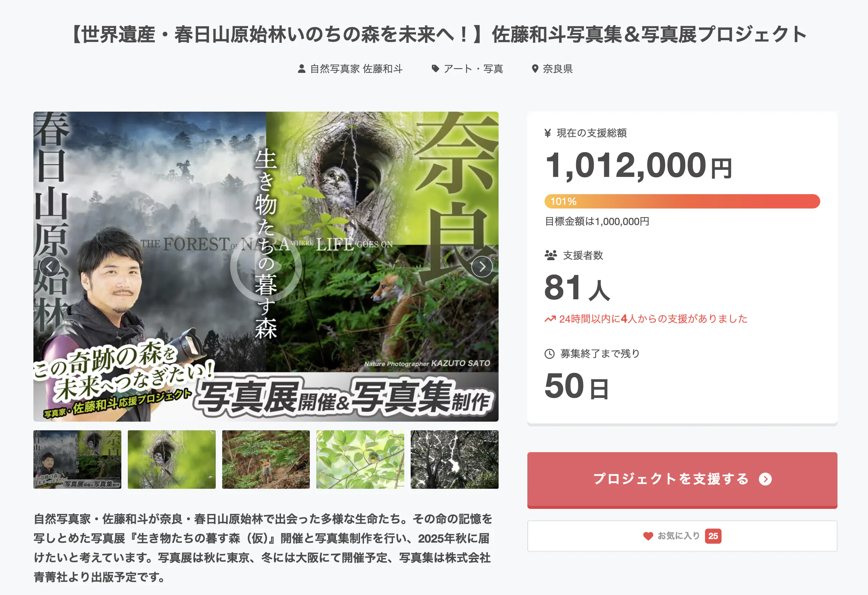Open the アート・写真 category link
Image resolution: width=868 pixels, height=595 pixels.
click(473, 69)
